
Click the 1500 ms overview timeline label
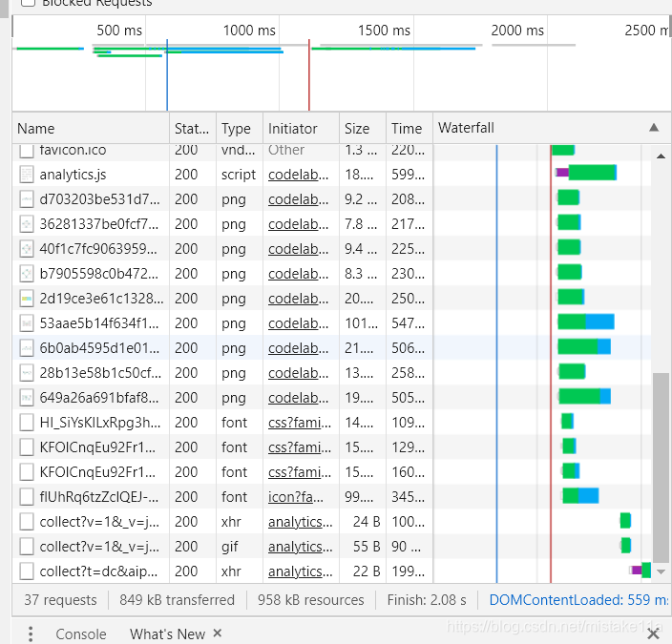click(x=384, y=31)
